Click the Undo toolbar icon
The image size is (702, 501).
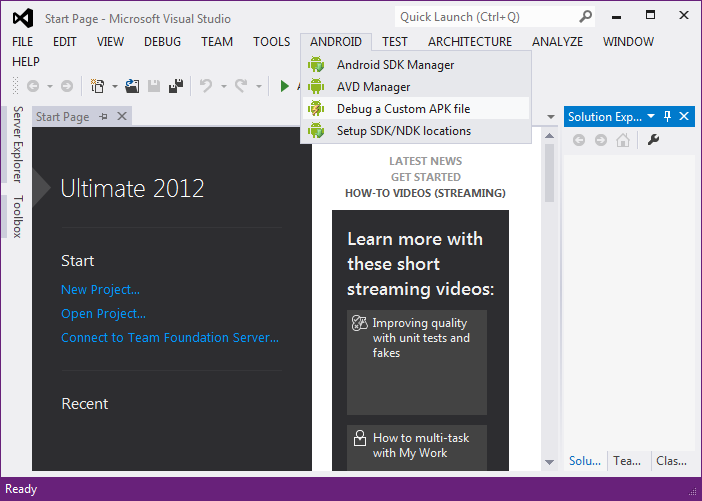coord(206,86)
